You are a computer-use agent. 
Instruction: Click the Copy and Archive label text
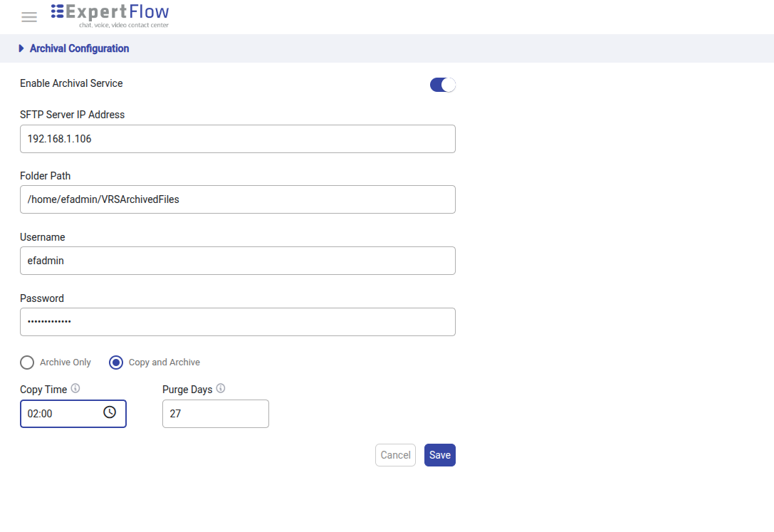click(x=164, y=363)
